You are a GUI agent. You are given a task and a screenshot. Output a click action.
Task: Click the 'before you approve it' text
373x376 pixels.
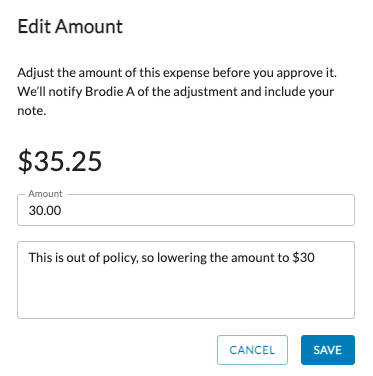click(274, 73)
